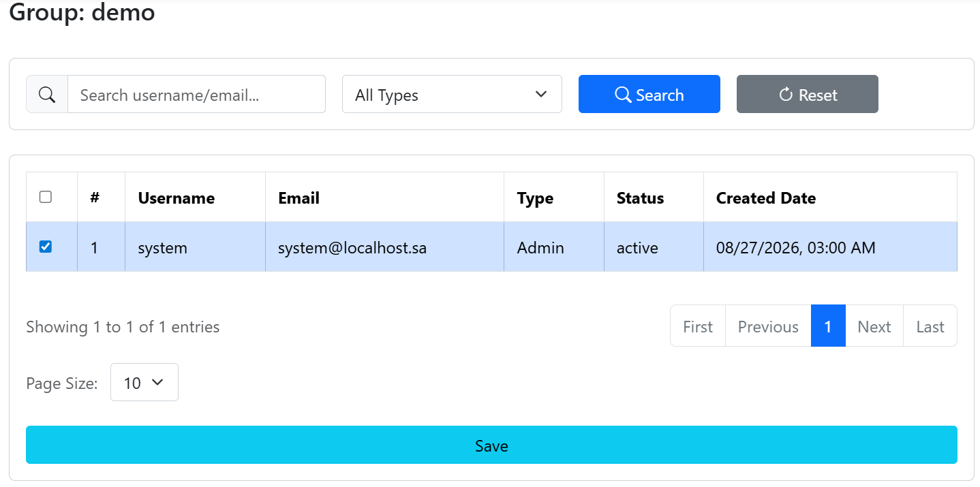Screen dimensions: 980x487
Task: Click the 'Admin' type cell
Action: [554, 247]
